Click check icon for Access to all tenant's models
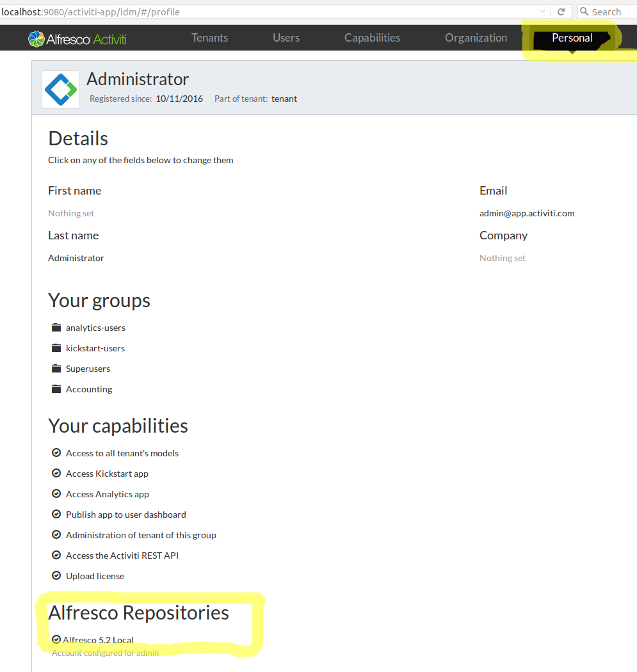 (56, 452)
